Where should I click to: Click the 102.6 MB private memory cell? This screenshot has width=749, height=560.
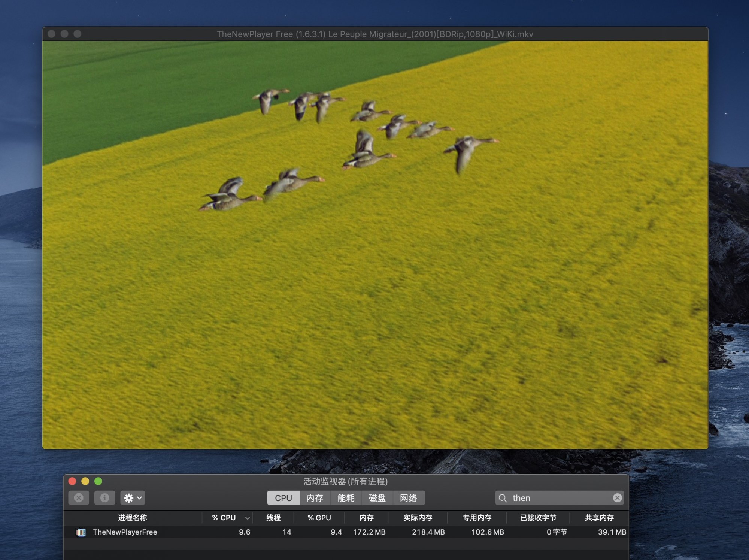(x=488, y=532)
